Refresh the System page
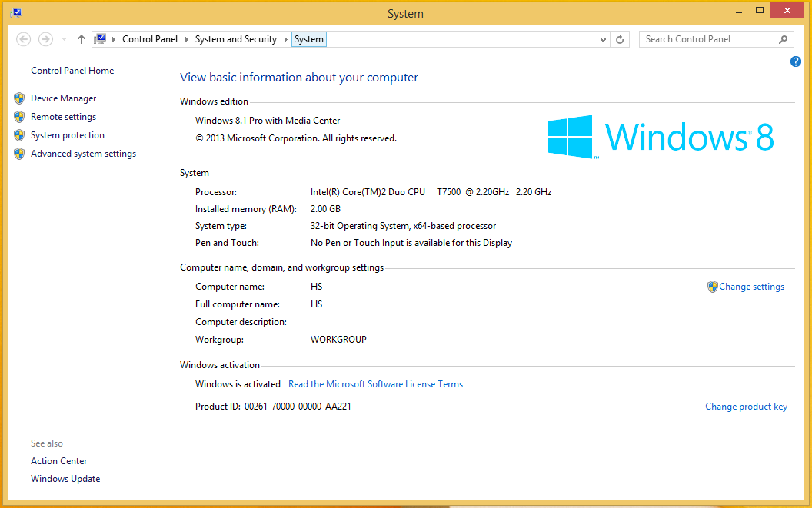 [620, 39]
